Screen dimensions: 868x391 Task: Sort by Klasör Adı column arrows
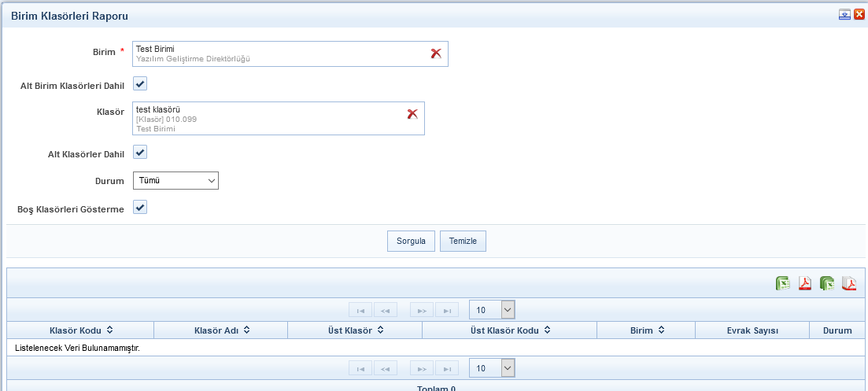(246, 330)
